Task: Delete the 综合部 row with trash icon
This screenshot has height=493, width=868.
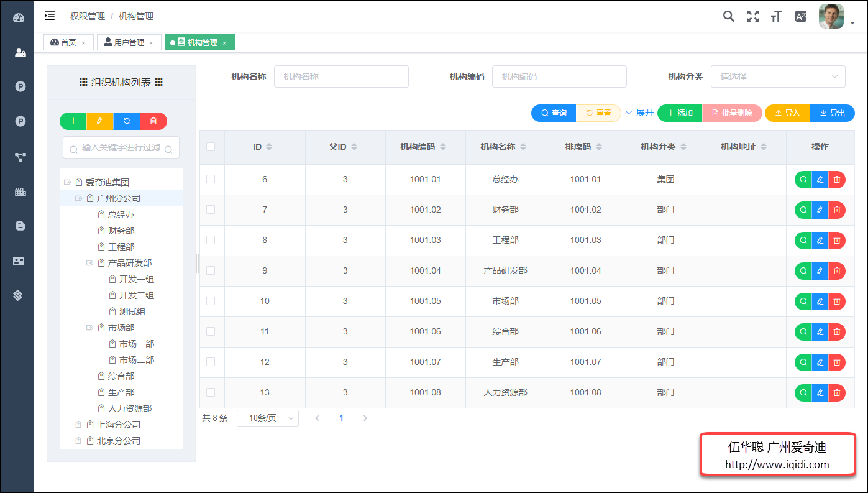Action: click(837, 332)
